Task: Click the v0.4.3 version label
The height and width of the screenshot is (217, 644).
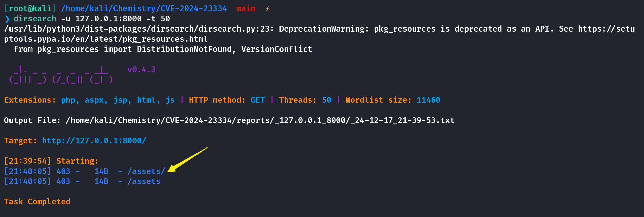Action: pyautogui.click(x=142, y=70)
